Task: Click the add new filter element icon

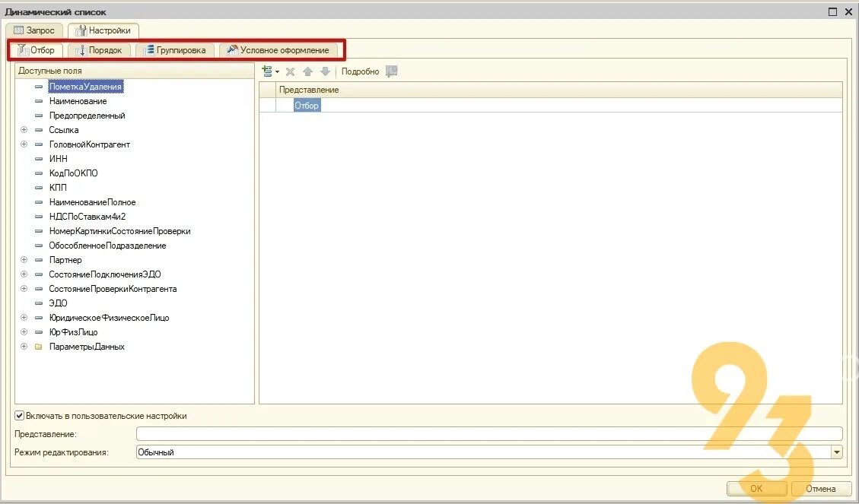Action: [267, 71]
